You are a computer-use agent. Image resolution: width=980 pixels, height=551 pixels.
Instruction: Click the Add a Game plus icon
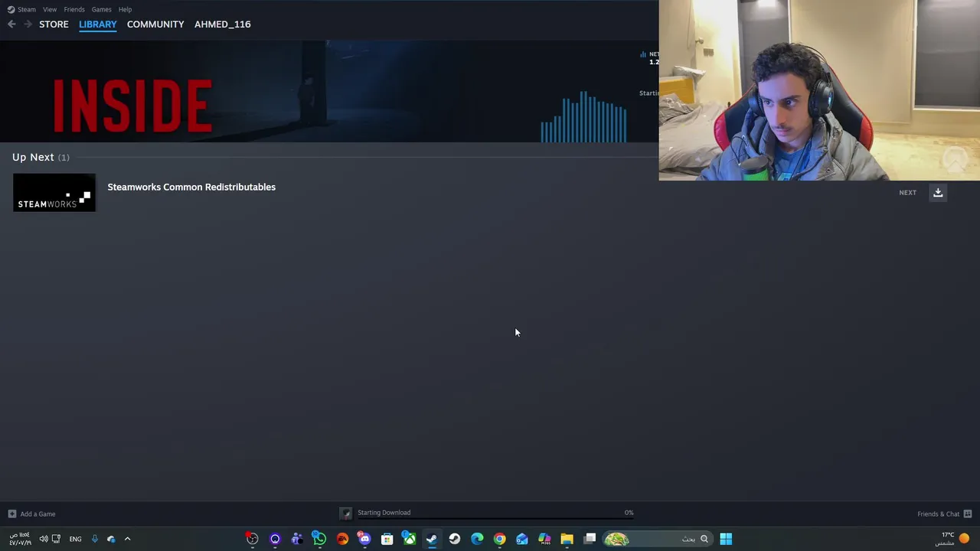11,514
